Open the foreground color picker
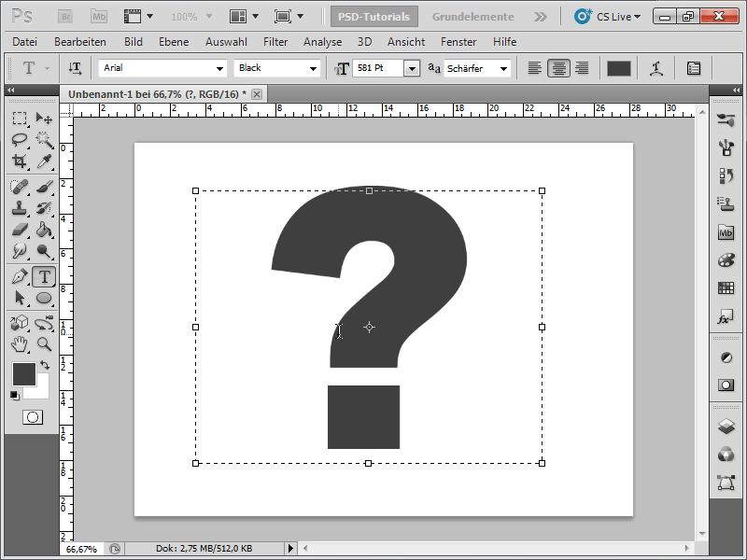This screenshot has width=747, height=560. (24, 374)
